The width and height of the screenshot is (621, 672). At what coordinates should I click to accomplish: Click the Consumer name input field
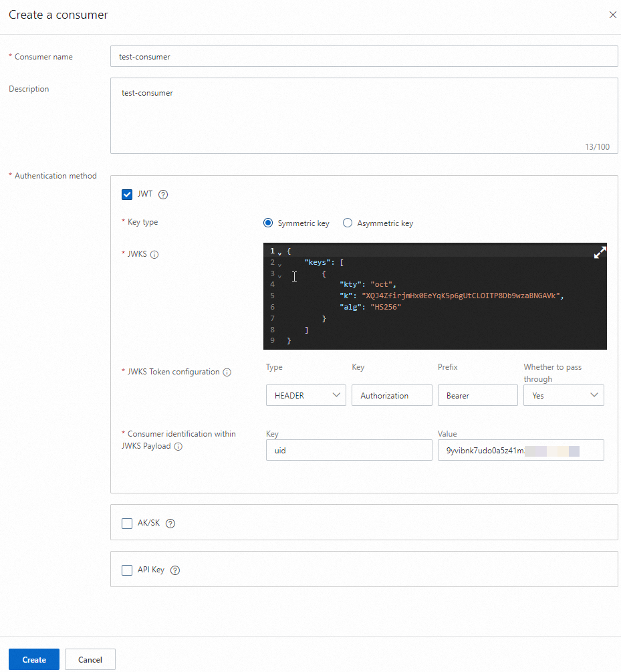[364, 56]
